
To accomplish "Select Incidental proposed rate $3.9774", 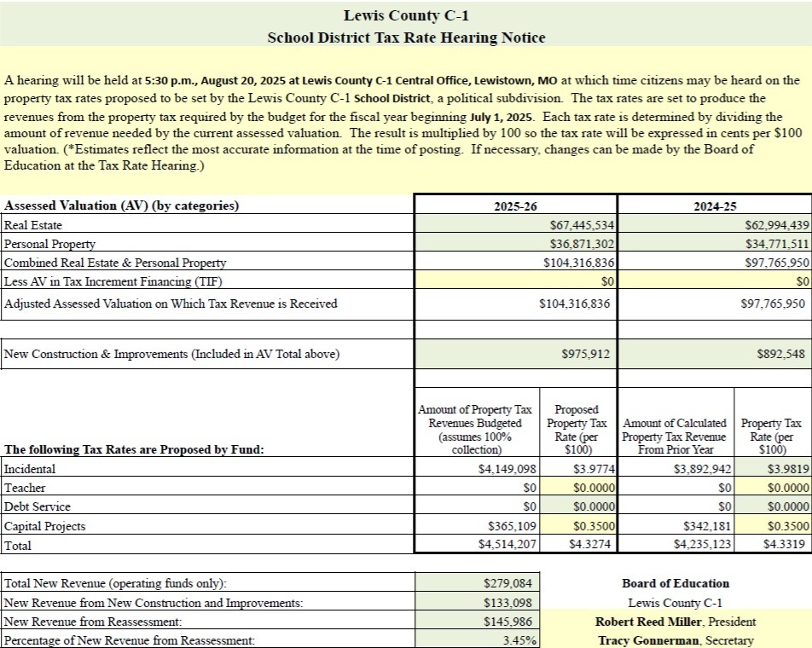I will coord(594,469).
